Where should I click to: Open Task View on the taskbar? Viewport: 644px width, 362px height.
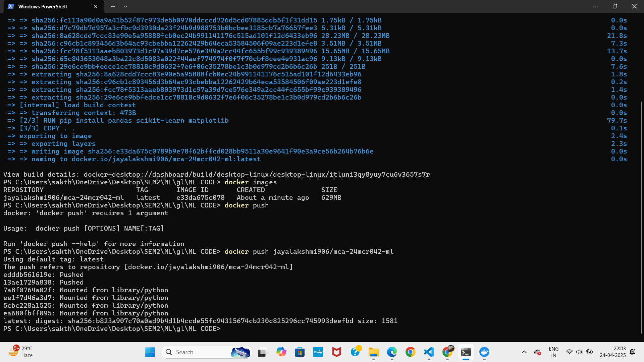tap(262, 352)
